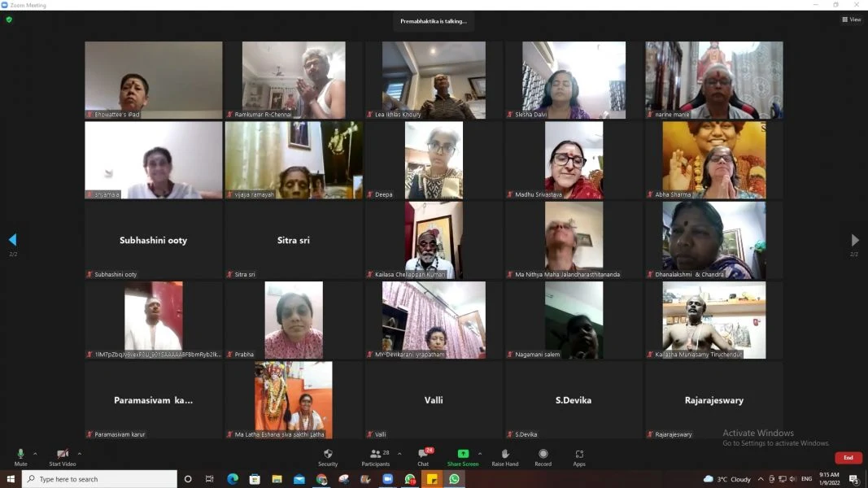
Task: Open the Security shield menu
Action: point(328,457)
